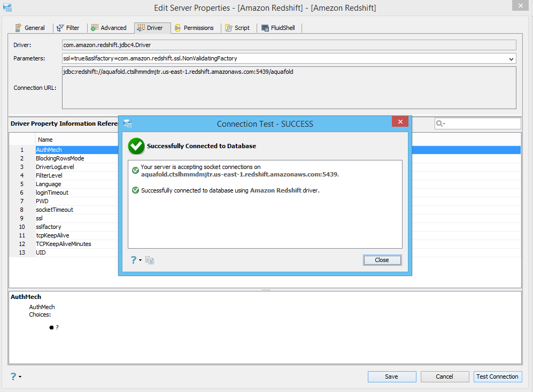Select the loginTimeout property
Viewport: 533px width, 392px height.
pos(64,193)
